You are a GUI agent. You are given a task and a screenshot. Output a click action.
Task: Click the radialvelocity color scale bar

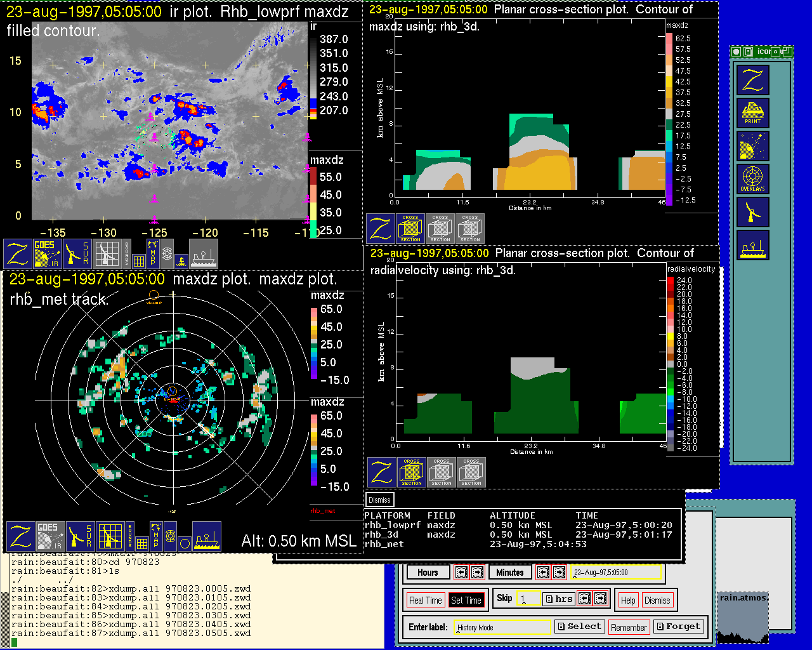671,363
